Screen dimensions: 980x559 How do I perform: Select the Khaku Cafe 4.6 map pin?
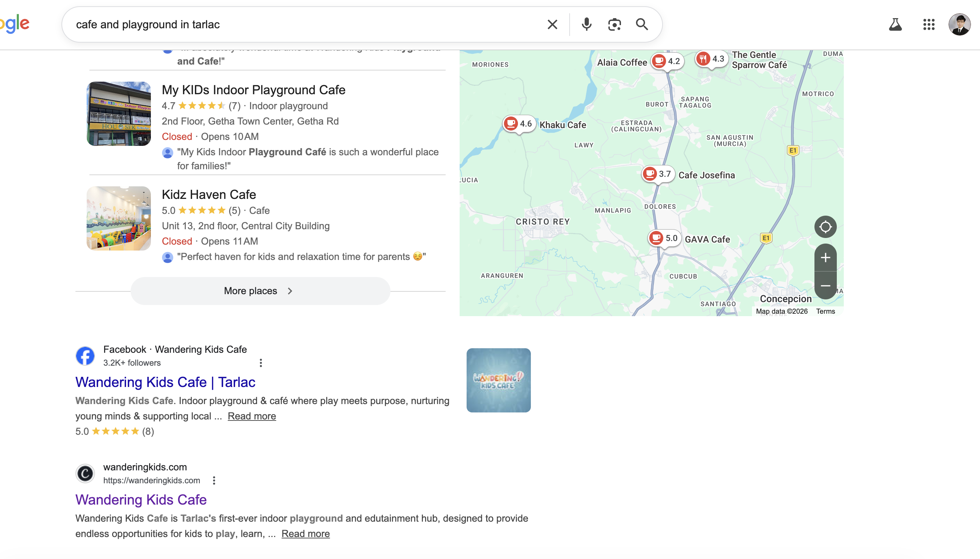click(x=518, y=124)
